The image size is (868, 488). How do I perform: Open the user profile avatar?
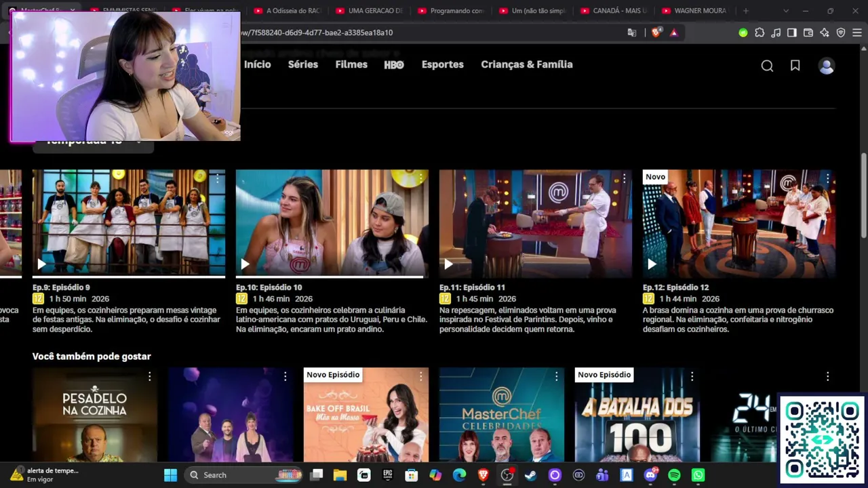click(826, 66)
